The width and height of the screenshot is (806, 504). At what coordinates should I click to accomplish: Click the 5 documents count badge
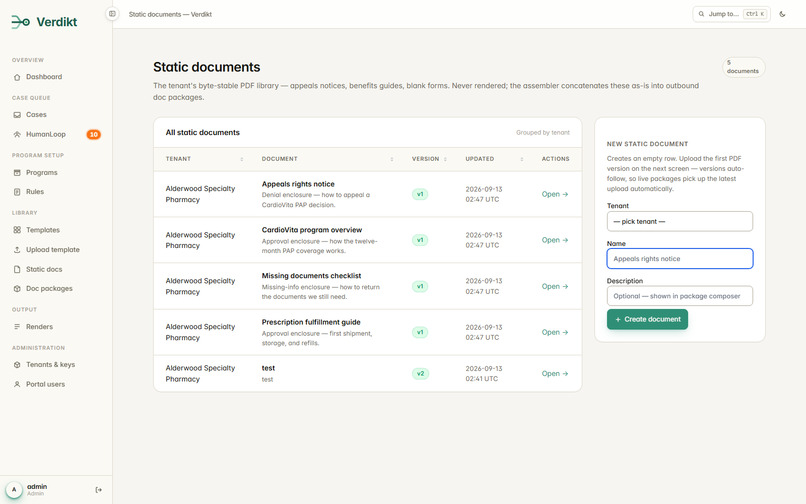[x=743, y=67]
